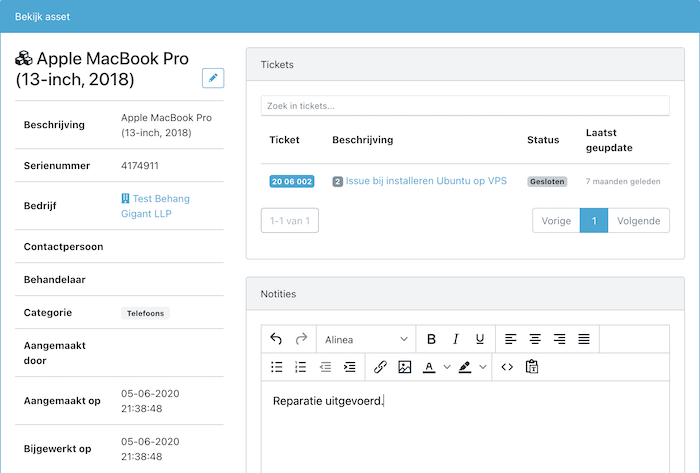Click the edit pencil button beside asset title

[x=213, y=78]
